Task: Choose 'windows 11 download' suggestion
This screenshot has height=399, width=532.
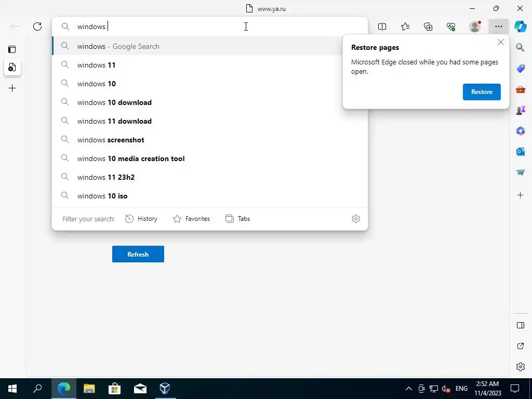Action: pos(210,121)
